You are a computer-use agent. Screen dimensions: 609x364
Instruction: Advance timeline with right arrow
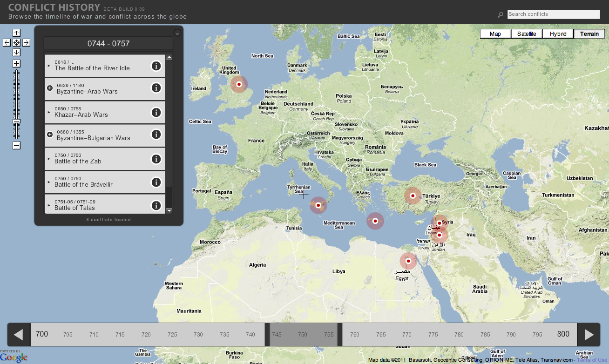coord(589,335)
